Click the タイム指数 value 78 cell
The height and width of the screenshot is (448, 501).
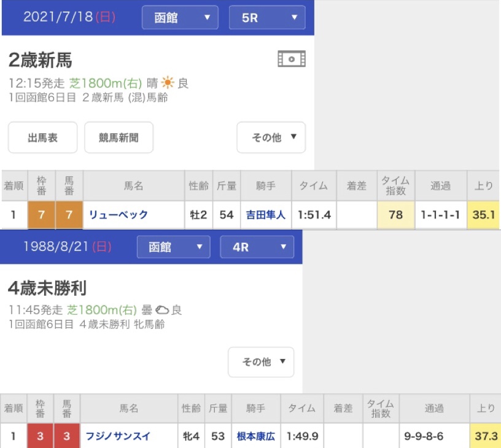[395, 215]
